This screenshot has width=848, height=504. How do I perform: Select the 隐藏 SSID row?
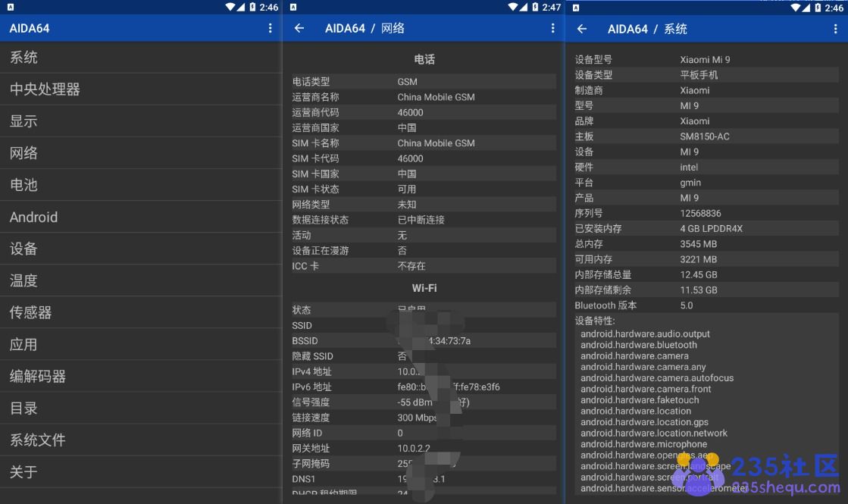[x=424, y=355]
